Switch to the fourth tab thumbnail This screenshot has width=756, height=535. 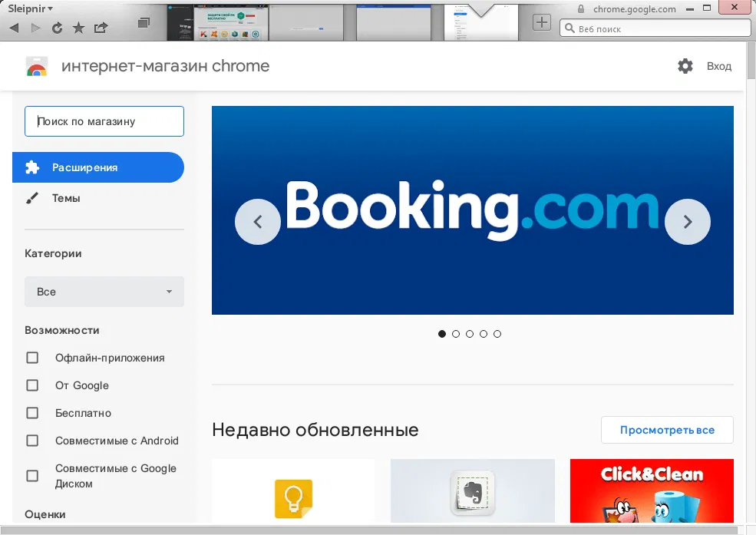(394, 23)
